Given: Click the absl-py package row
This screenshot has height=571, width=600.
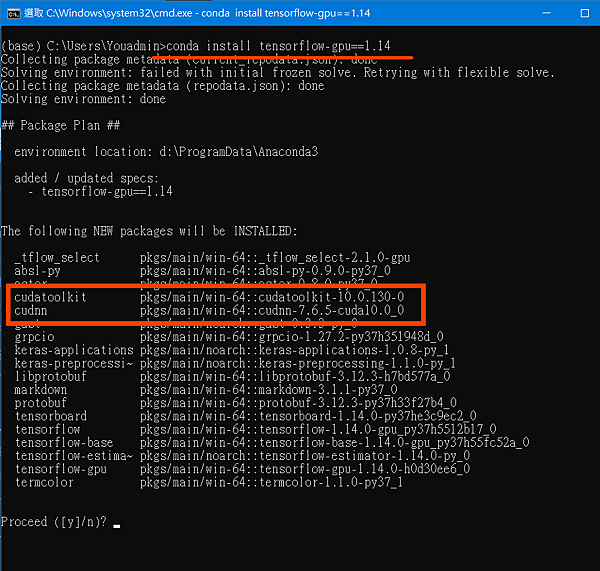Looking at the screenshot, I should click(x=202, y=271).
